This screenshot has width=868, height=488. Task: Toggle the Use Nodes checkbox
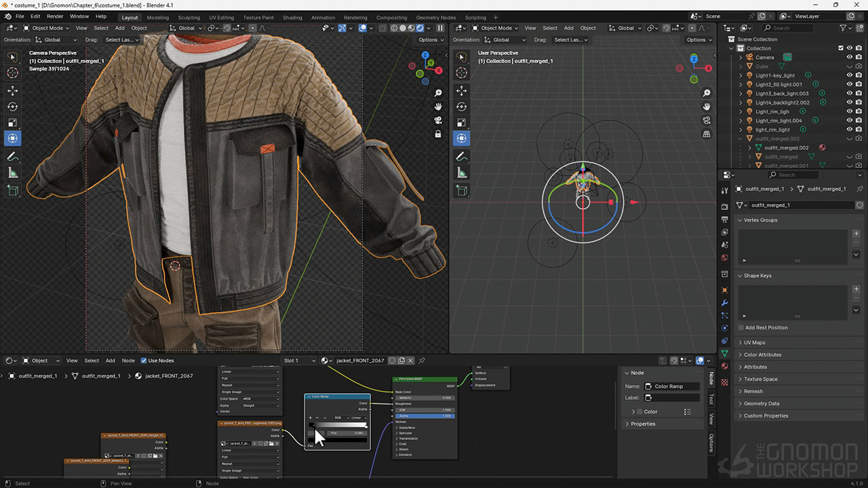click(x=142, y=361)
